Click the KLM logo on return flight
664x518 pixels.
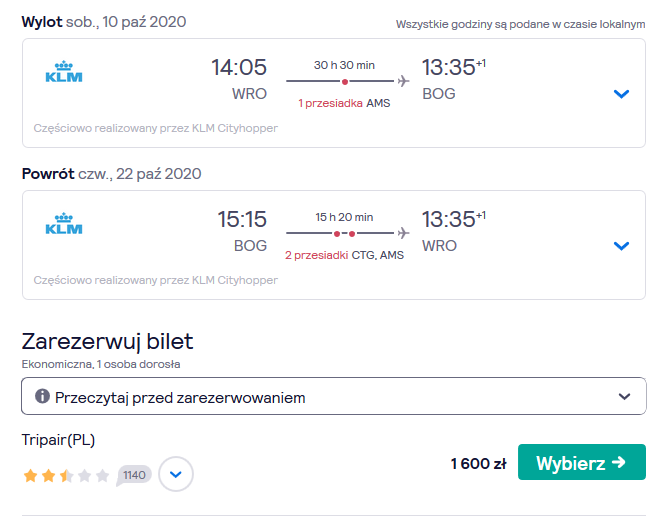[64, 224]
